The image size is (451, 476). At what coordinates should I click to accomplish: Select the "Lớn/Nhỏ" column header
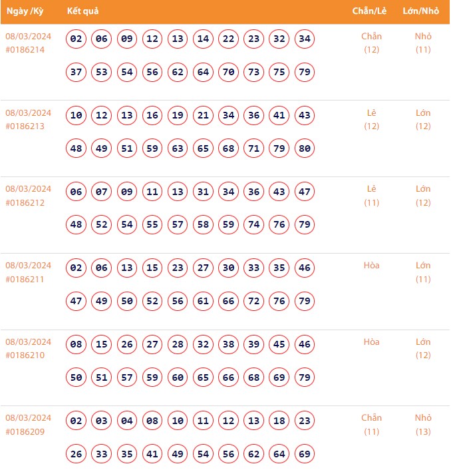click(420, 12)
